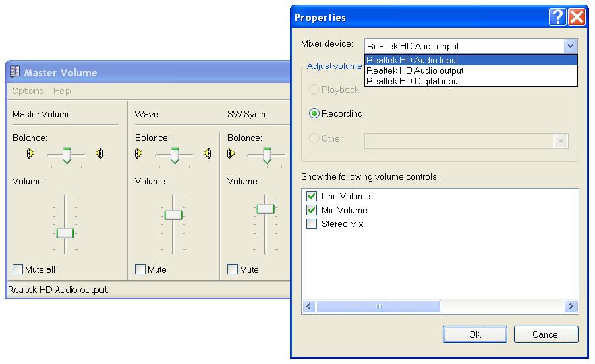Mute the Wave channel
595x364 pixels.
(x=140, y=269)
